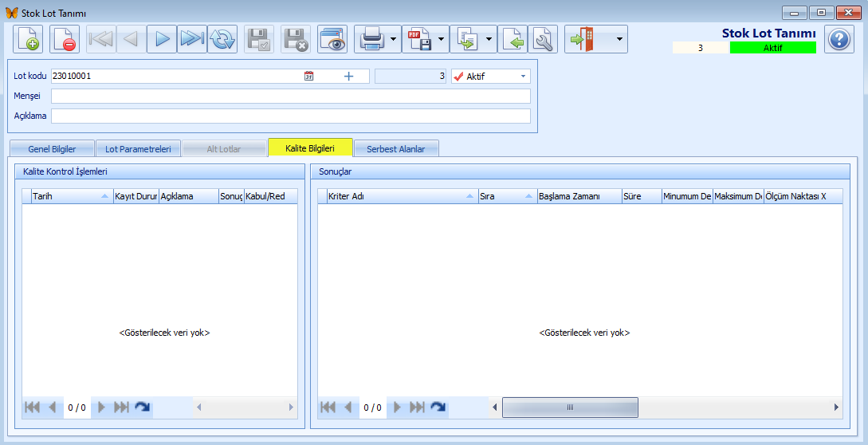The image size is (868, 445).
Task: Open the preview eye icon
Action: (x=332, y=39)
